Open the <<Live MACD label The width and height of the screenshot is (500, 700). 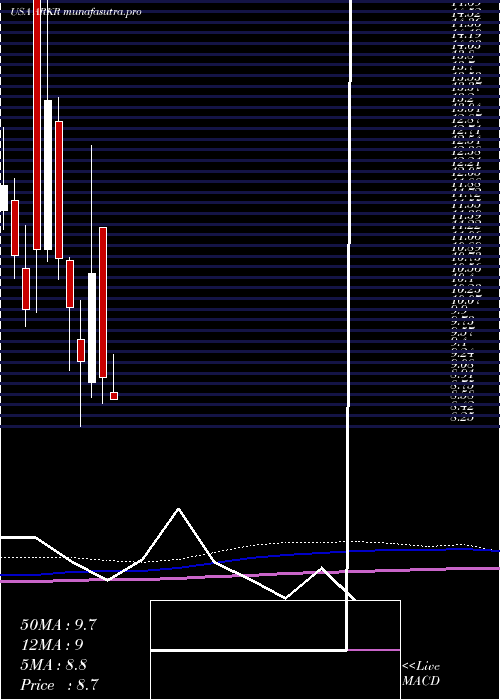point(421,674)
